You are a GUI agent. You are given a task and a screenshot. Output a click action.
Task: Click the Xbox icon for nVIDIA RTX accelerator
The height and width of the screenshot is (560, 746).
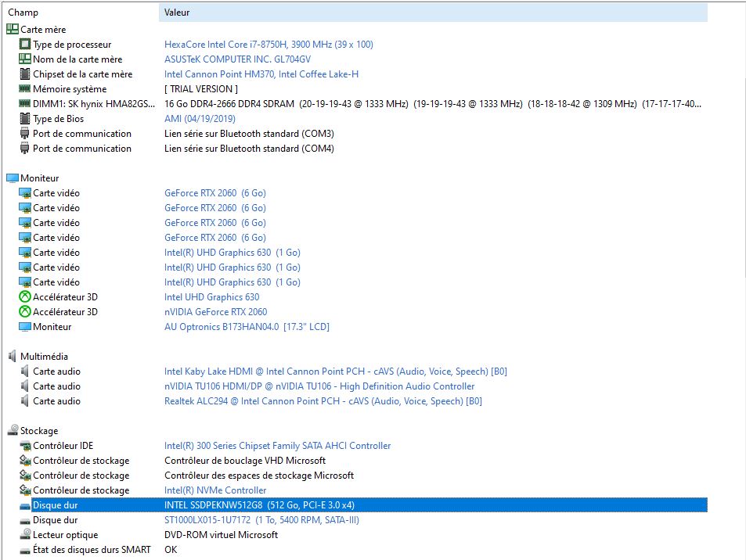(x=25, y=312)
